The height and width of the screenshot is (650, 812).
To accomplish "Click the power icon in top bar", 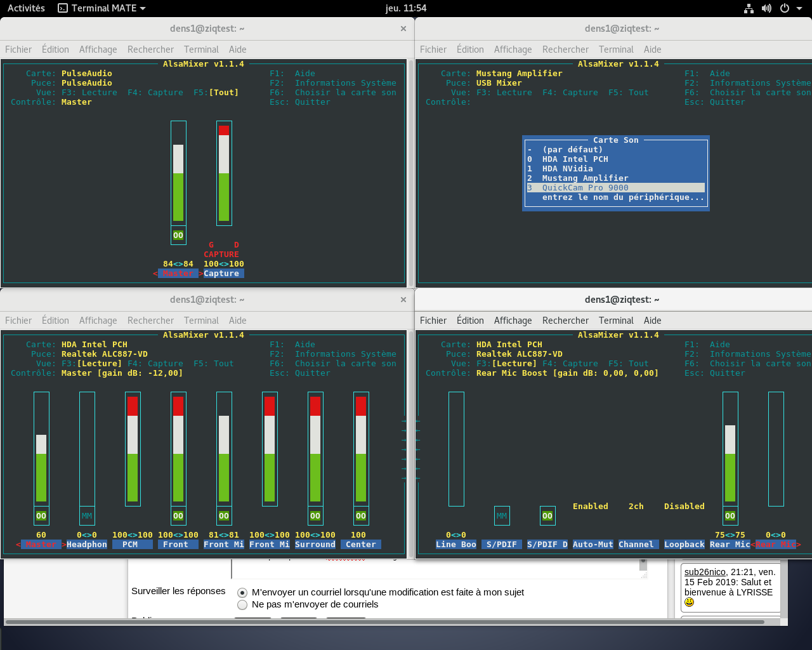I will 785,8.
